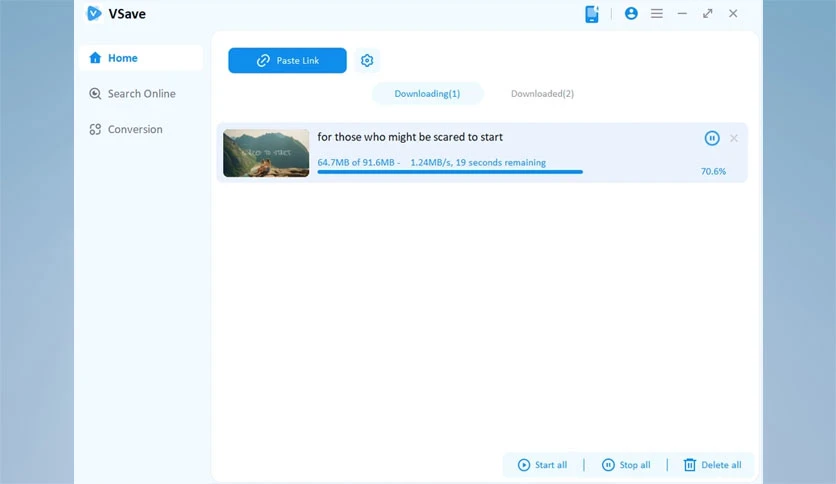Remove the downloading item with X icon
The image size is (836, 484).
pos(734,138)
